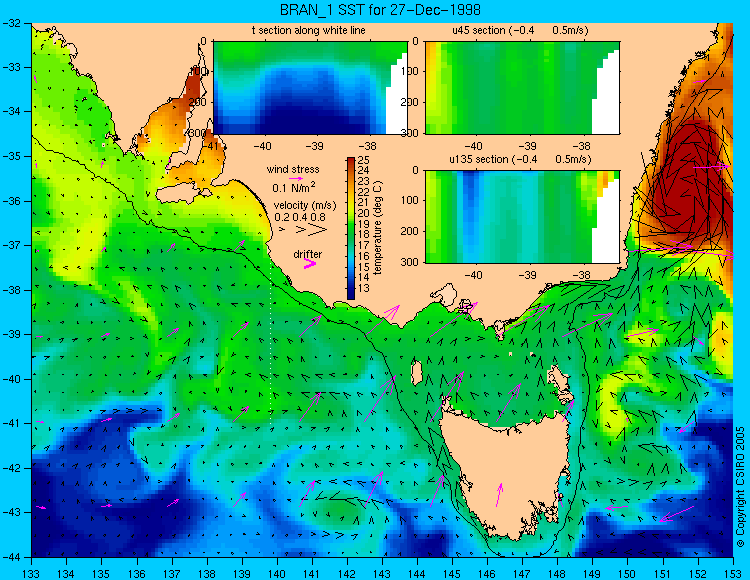Select the 'drifter' legend label

(x=308, y=254)
